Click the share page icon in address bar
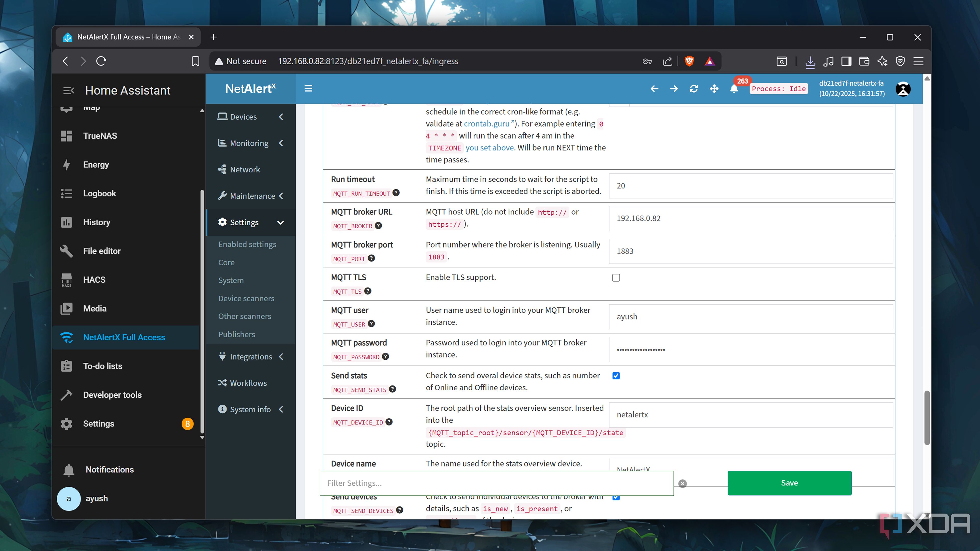 668,61
